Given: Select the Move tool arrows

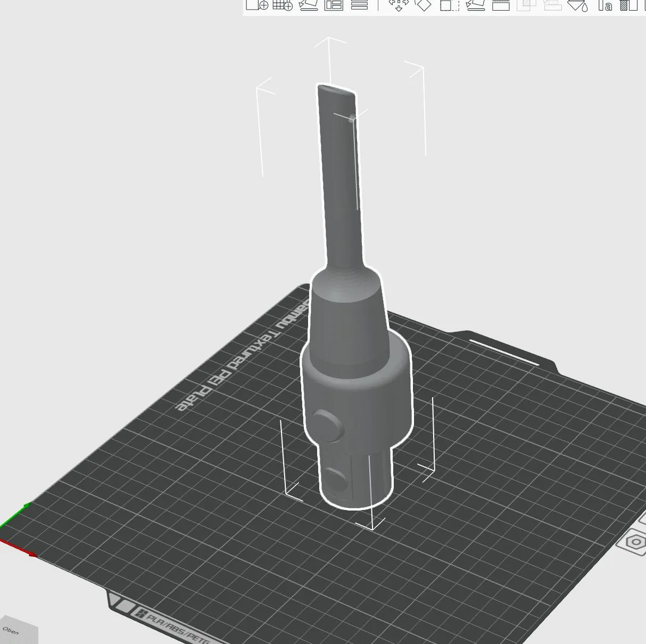Looking at the screenshot, I should pyautogui.click(x=398, y=5).
